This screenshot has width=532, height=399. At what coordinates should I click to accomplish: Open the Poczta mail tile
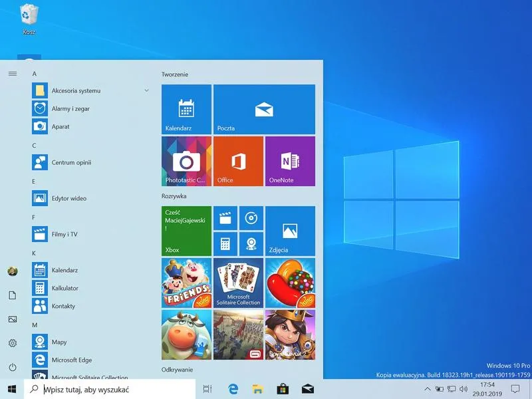pos(264,109)
